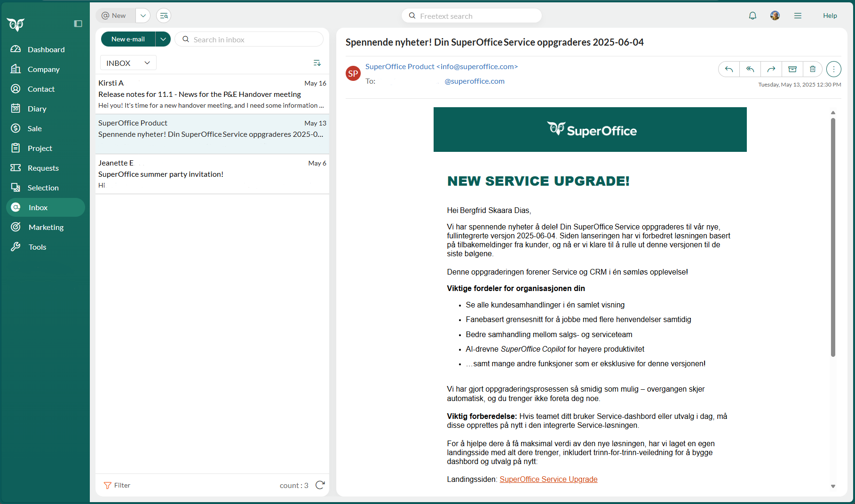Screen dimensions: 855x504
Task: Open the hamburger main menu
Action: coord(798,16)
